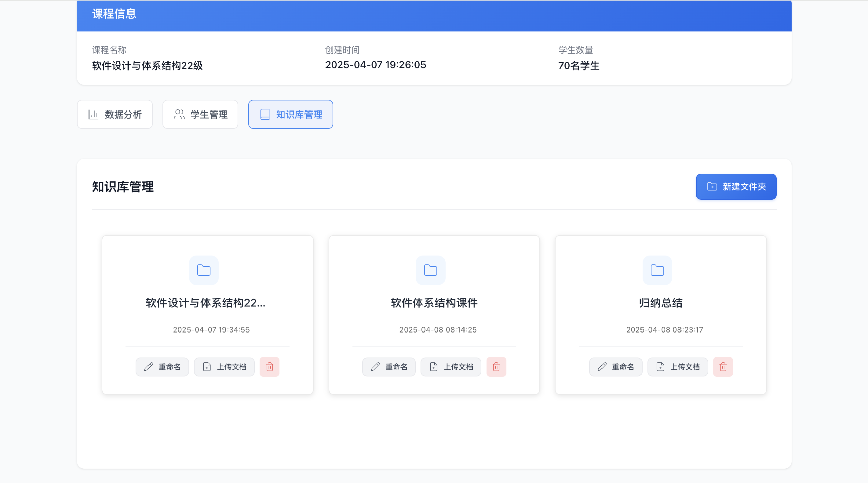Click the 新建文件夹 button
This screenshot has height=483, width=868.
pos(736,187)
